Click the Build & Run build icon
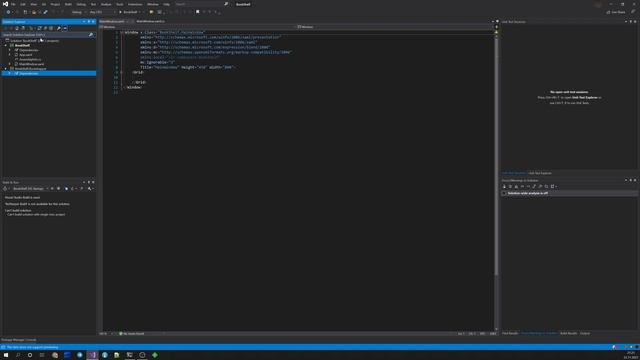This screenshot has height=360, width=640. pyautogui.click(x=5, y=189)
